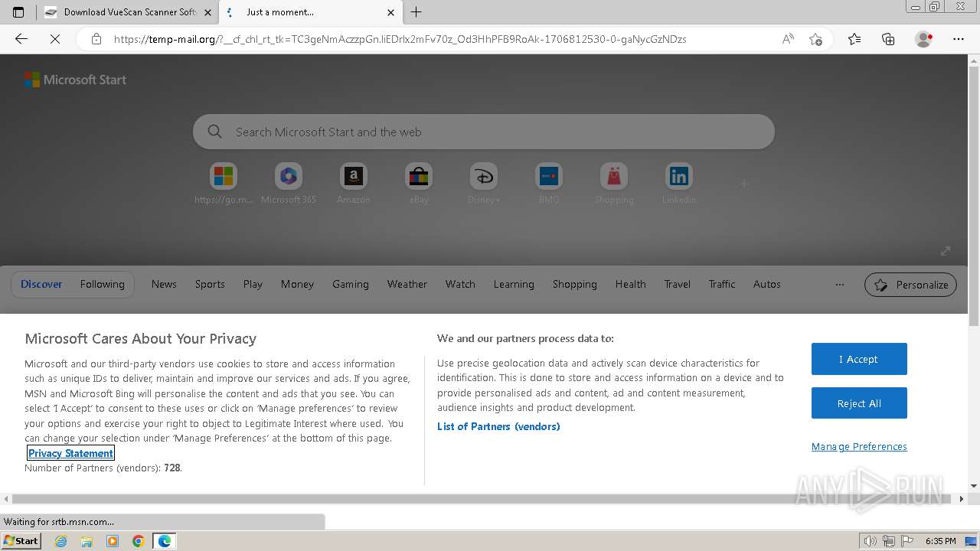
Task: Click the Search Microsoft Start box
Action: coord(484,132)
